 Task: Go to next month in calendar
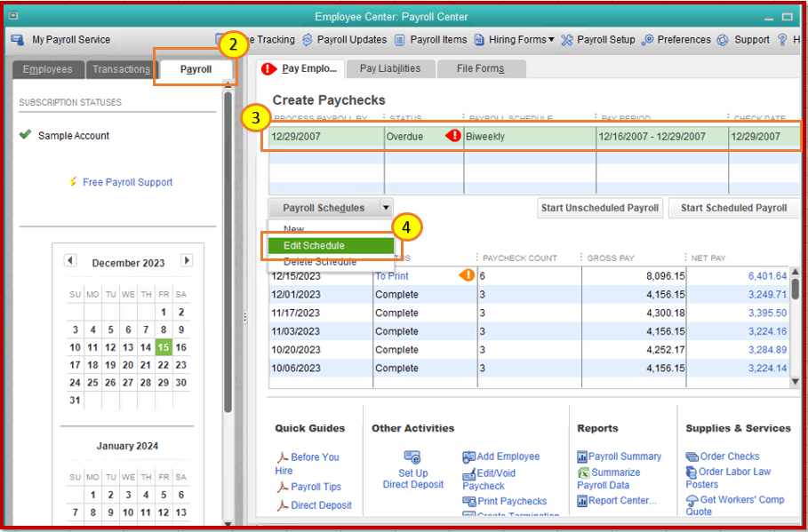187,261
